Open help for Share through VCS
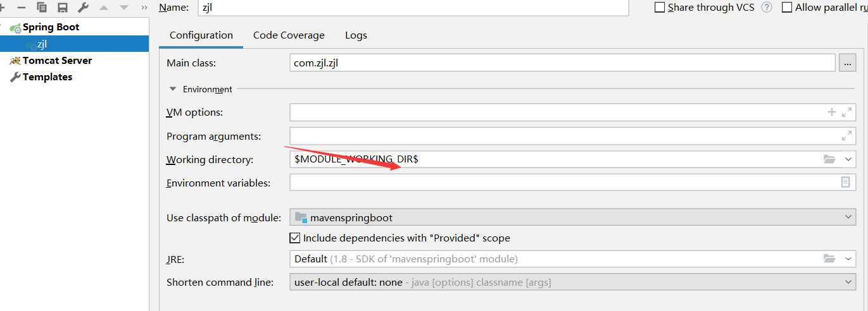The image size is (868, 311). 767,8
